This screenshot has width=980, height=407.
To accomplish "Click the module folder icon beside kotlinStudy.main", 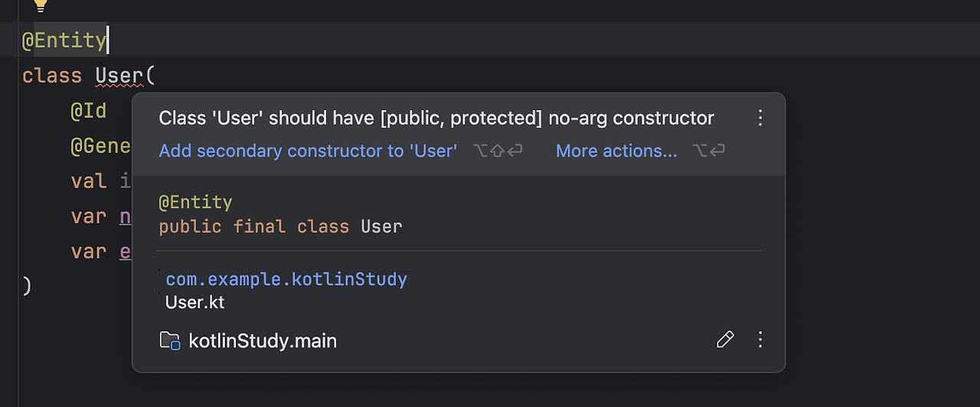I will pyautogui.click(x=169, y=340).
